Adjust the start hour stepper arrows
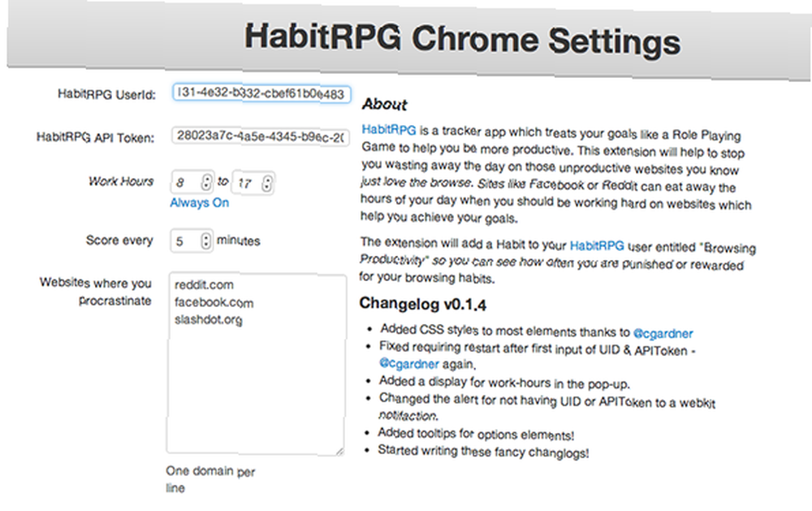 (x=206, y=182)
